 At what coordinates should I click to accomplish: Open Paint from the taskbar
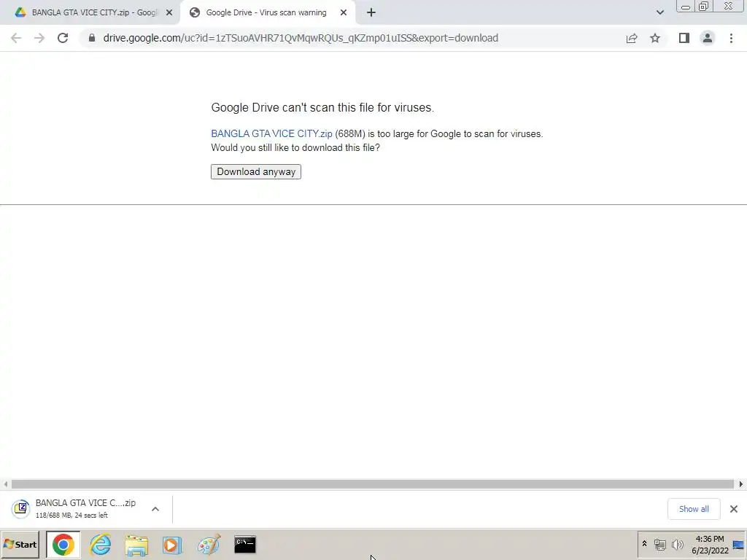(x=209, y=545)
